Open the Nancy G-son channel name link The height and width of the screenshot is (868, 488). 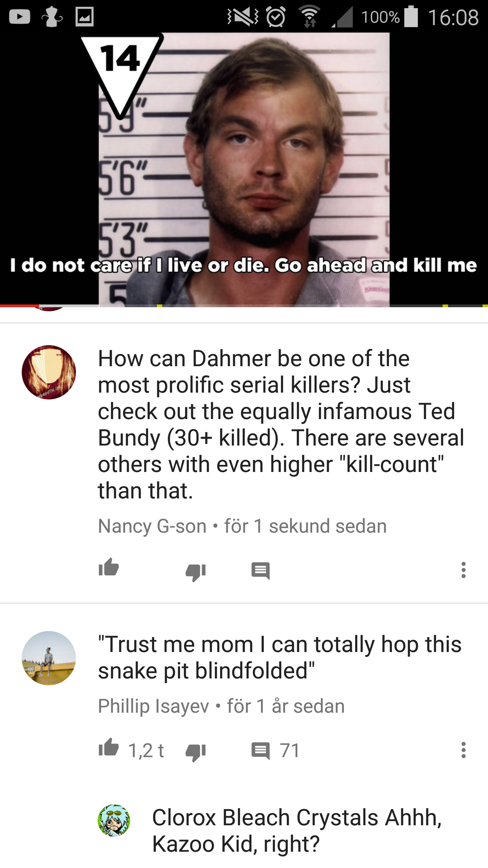tap(152, 526)
